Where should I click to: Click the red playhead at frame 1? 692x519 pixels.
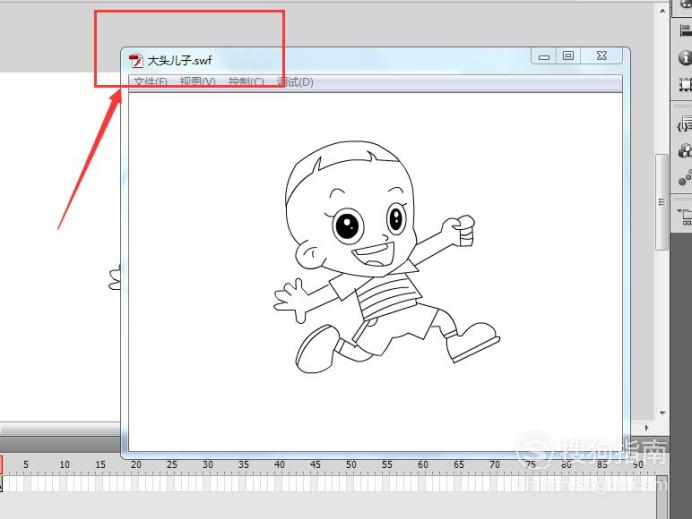[1, 465]
